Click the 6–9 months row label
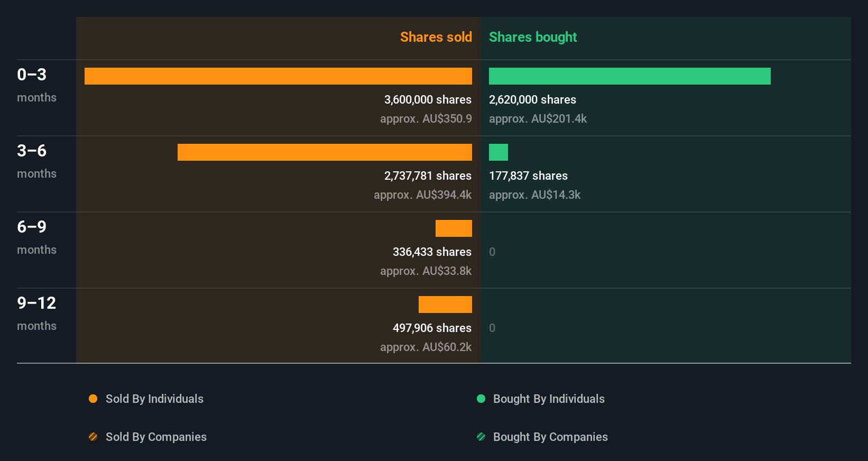 (x=36, y=237)
